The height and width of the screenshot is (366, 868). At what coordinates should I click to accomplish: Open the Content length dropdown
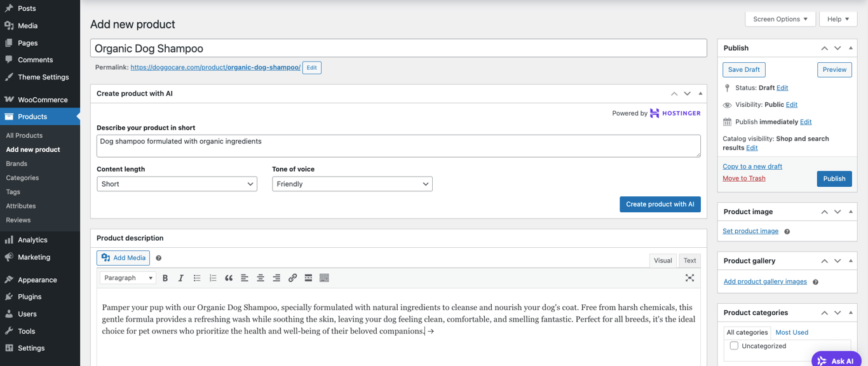(x=177, y=183)
